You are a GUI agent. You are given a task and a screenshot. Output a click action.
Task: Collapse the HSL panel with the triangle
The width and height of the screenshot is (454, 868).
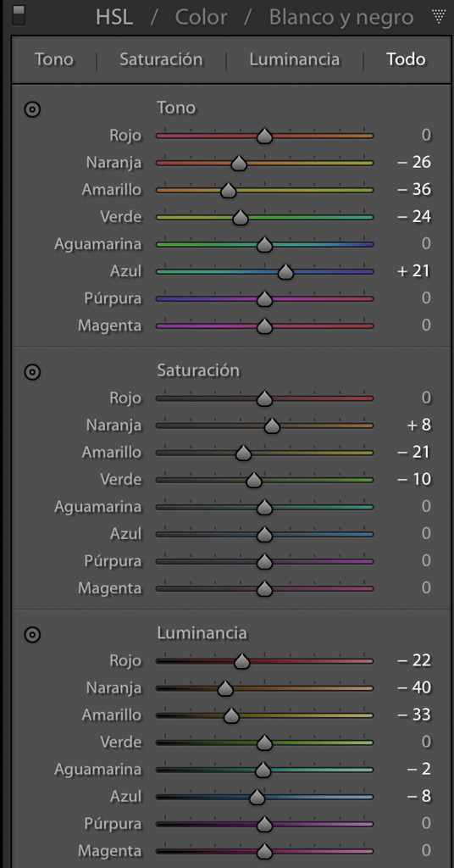pyautogui.click(x=439, y=17)
